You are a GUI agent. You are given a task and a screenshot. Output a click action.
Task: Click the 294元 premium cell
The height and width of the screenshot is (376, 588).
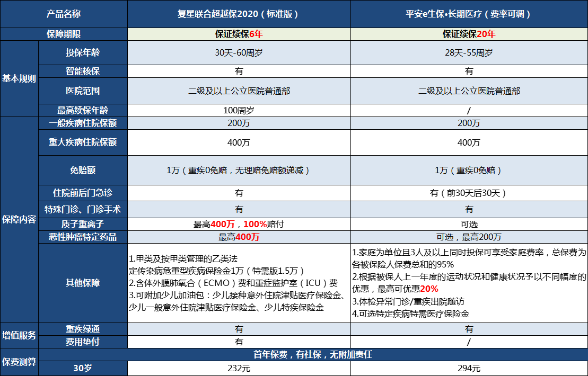pos(469,368)
